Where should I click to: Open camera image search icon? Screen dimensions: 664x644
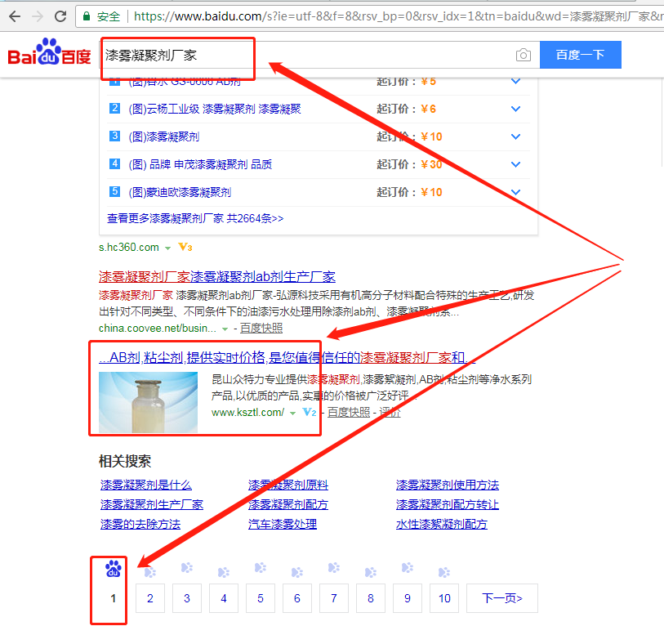(523, 56)
